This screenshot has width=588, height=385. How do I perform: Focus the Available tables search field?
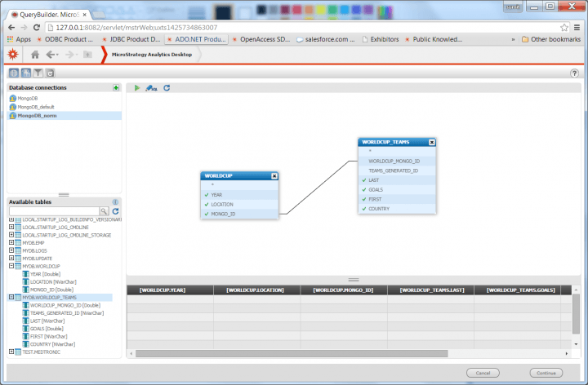pos(55,211)
